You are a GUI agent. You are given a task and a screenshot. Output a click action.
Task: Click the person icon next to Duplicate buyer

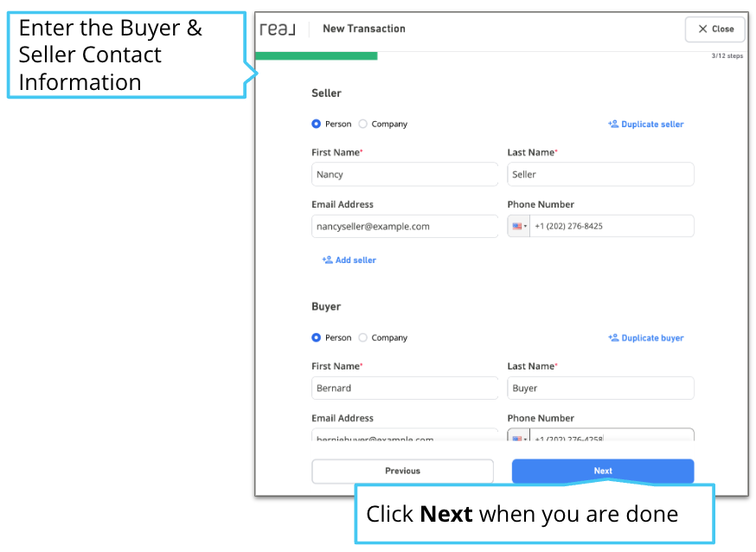click(612, 337)
